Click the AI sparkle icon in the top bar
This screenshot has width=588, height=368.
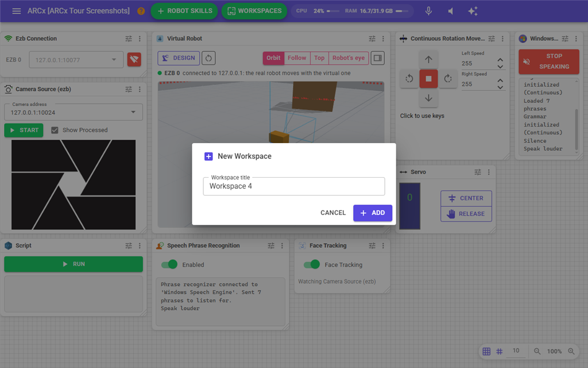click(473, 11)
